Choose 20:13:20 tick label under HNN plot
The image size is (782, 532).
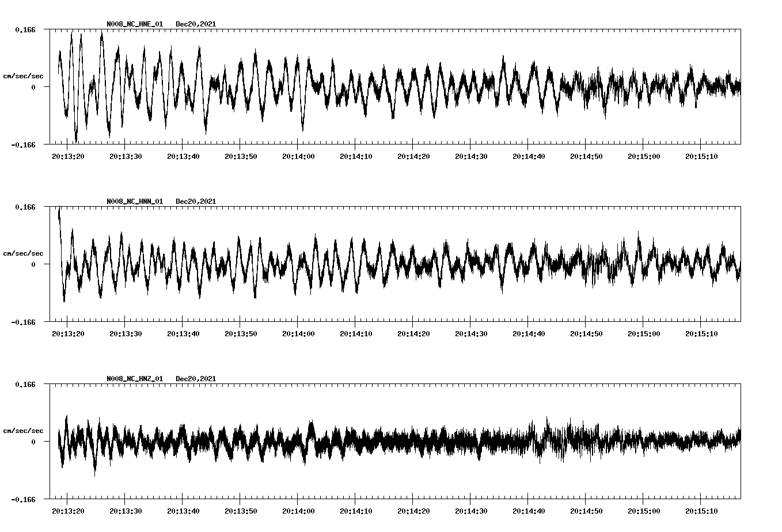pos(68,334)
